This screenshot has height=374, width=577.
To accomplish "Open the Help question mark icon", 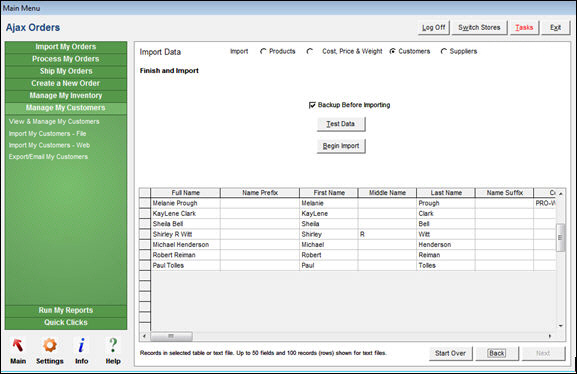I will (113, 345).
